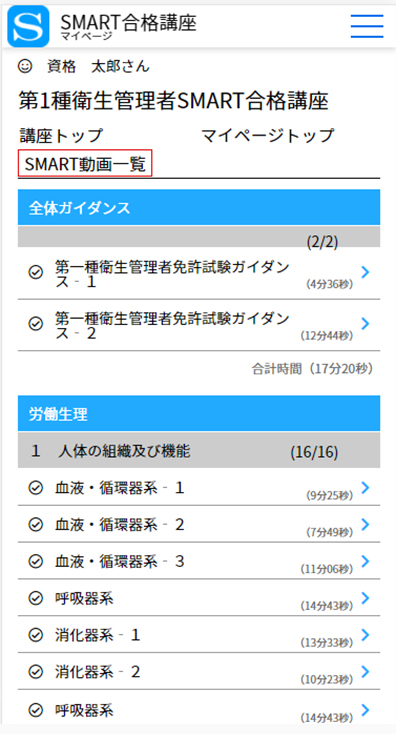Open 血液・循環器系-1 with its arrow
The height and width of the screenshot is (734, 396).
(x=366, y=488)
